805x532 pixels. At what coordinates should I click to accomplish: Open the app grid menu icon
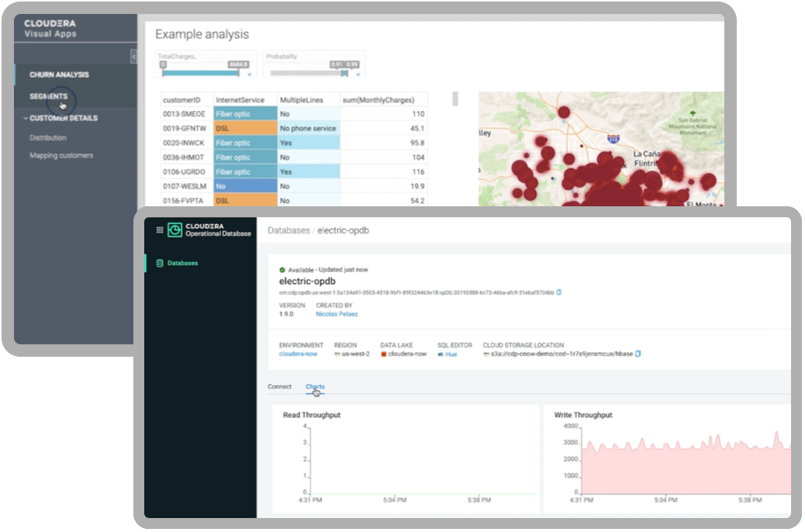[160, 230]
